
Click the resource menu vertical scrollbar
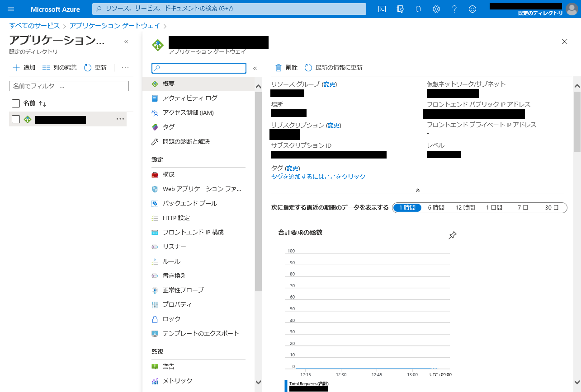[x=258, y=190]
